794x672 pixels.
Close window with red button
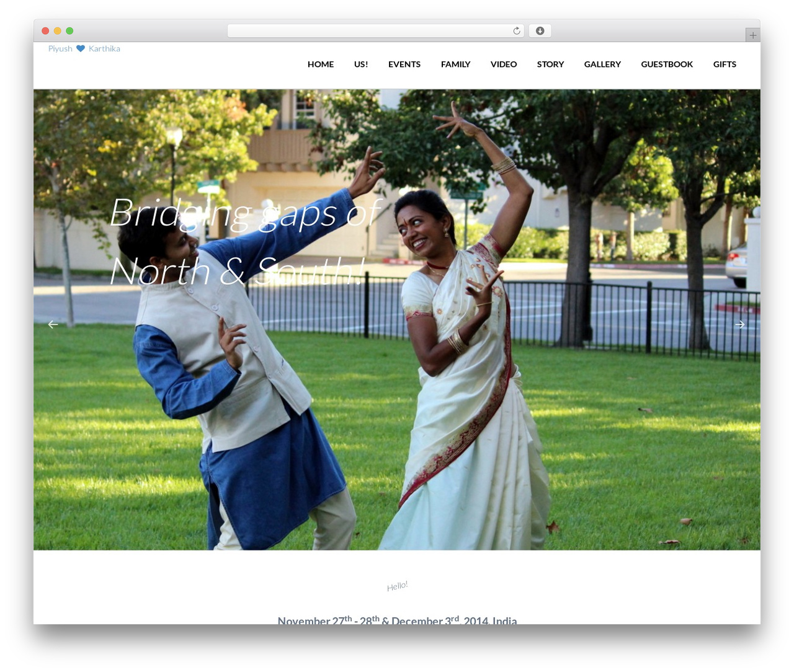[45, 31]
